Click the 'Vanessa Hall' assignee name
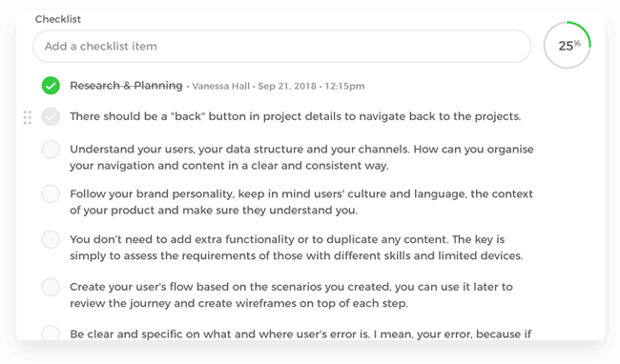Viewport: 620px width, 364px height. click(220, 86)
